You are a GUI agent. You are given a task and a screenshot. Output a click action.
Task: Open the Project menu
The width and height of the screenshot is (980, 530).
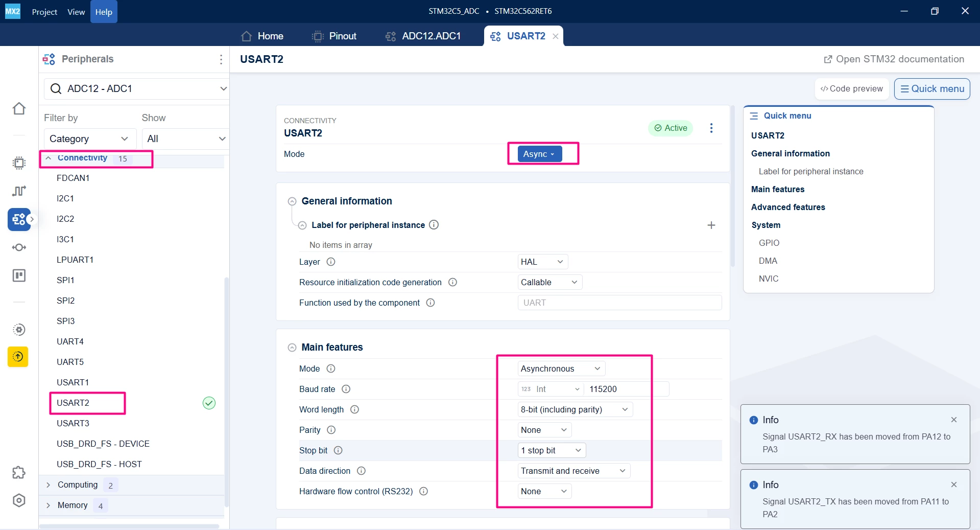pos(44,12)
